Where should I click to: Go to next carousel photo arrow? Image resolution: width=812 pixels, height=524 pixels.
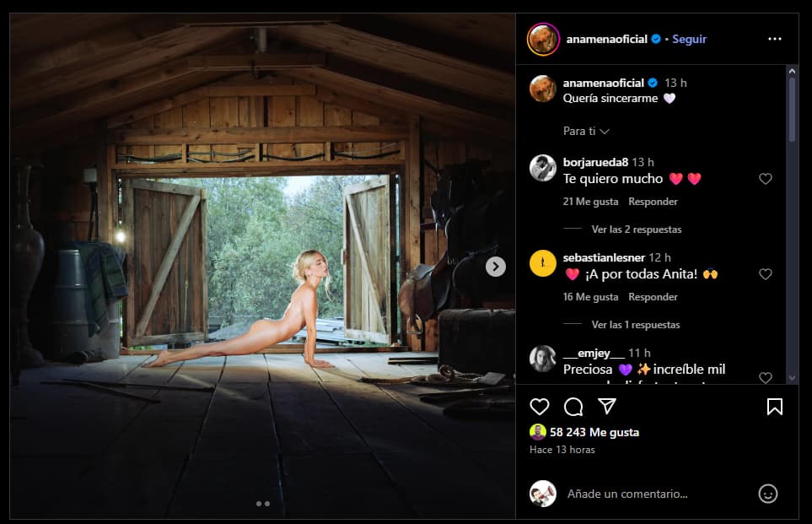[496, 267]
